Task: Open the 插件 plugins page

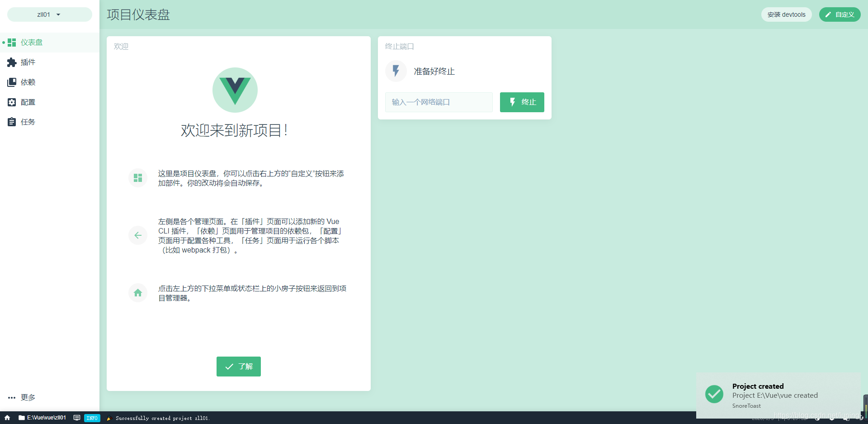Action: [x=50, y=62]
